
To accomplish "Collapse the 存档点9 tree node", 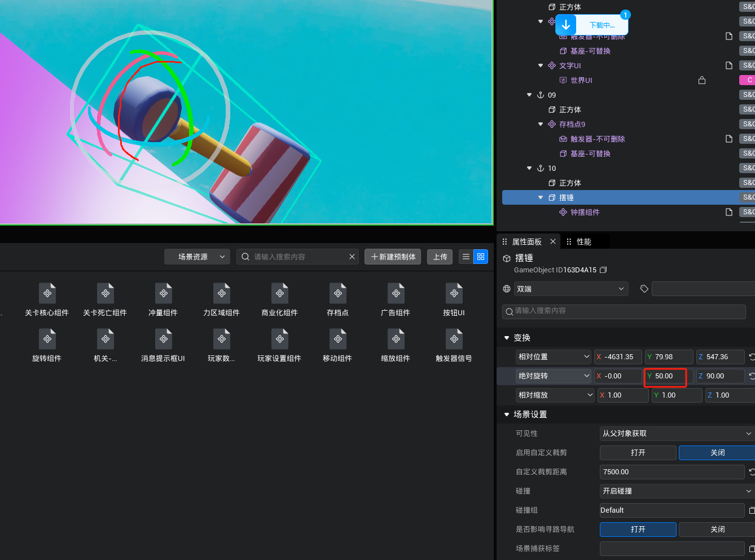I will [x=541, y=124].
